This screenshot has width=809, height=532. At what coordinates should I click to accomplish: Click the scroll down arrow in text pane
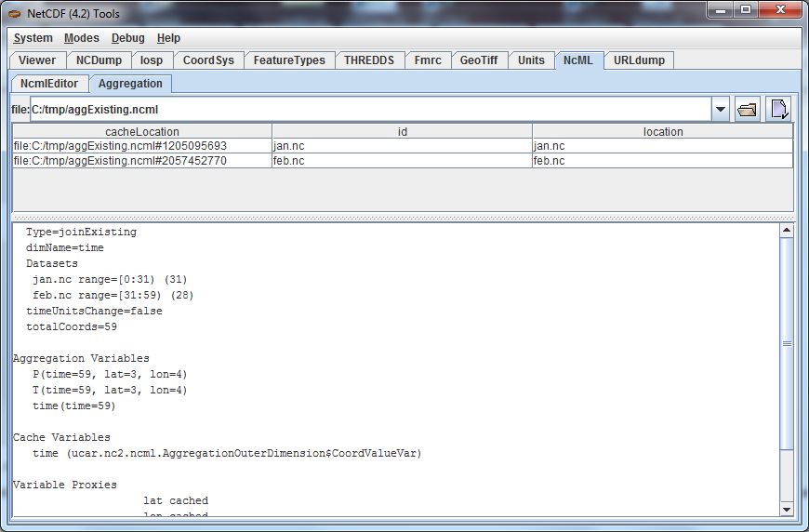click(787, 510)
